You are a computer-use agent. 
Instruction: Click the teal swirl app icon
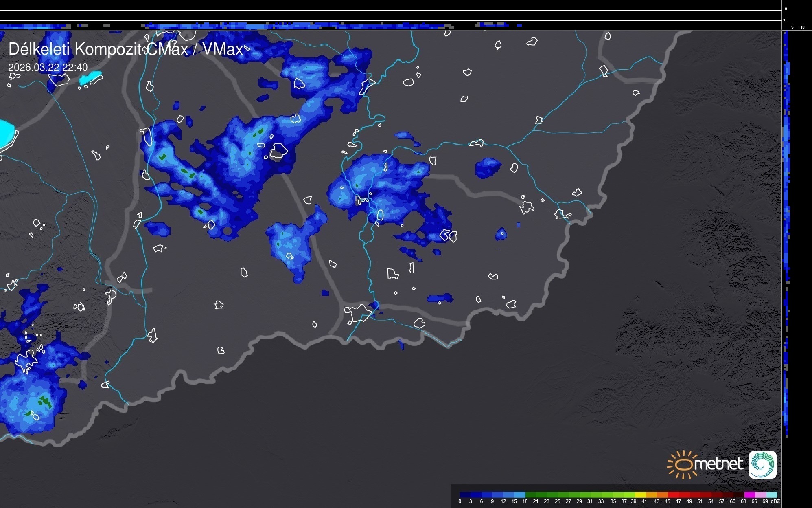(762, 464)
